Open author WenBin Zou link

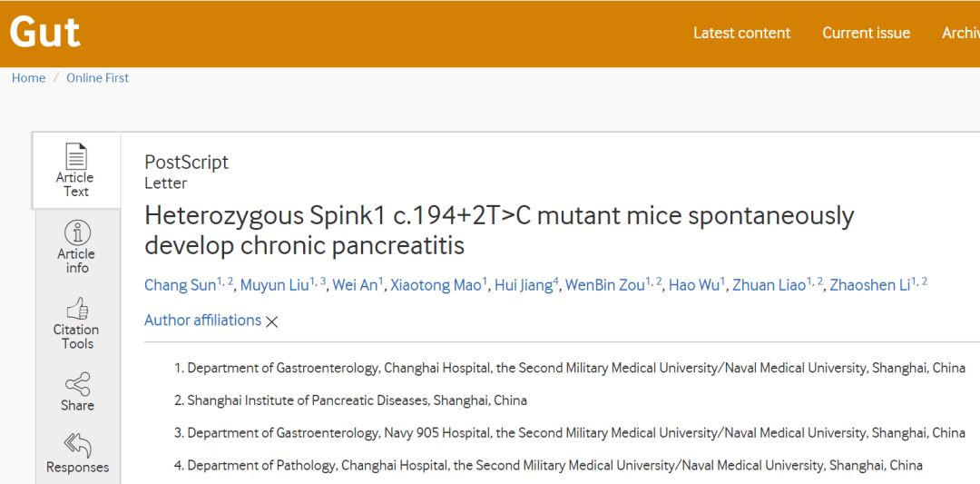coord(604,285)
